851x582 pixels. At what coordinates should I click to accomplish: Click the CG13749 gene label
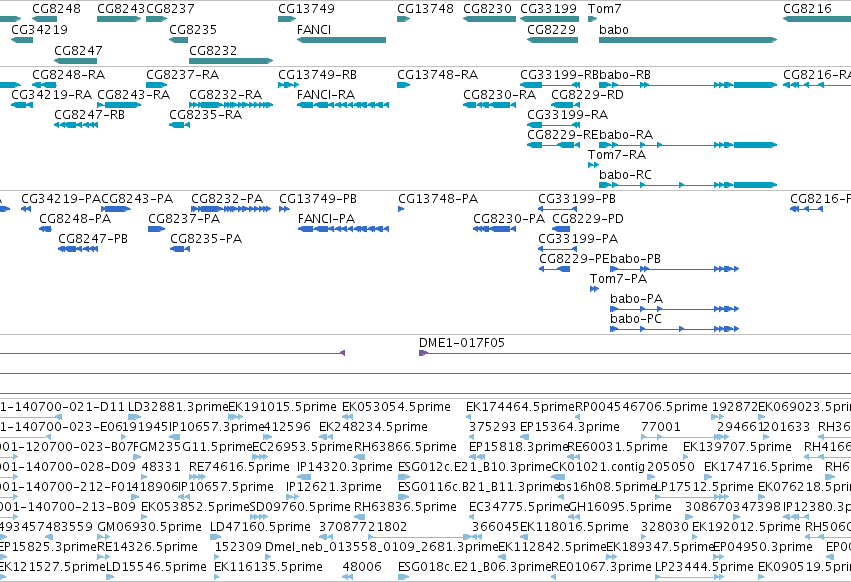(x=307, y=9)
